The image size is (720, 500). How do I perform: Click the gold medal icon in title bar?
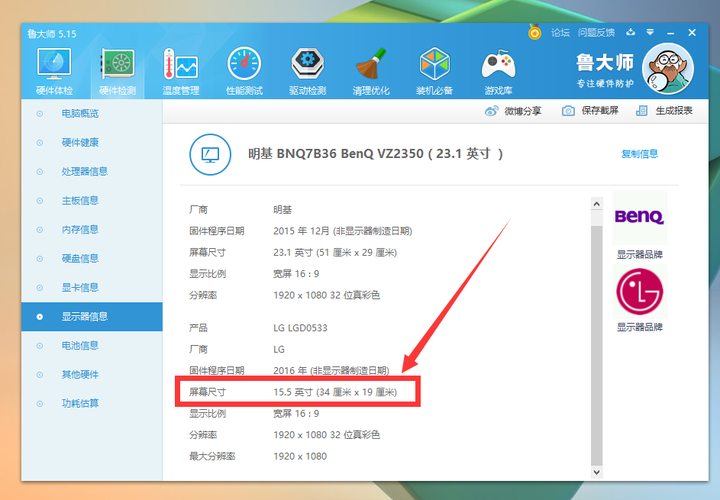[x=534, y=32]
